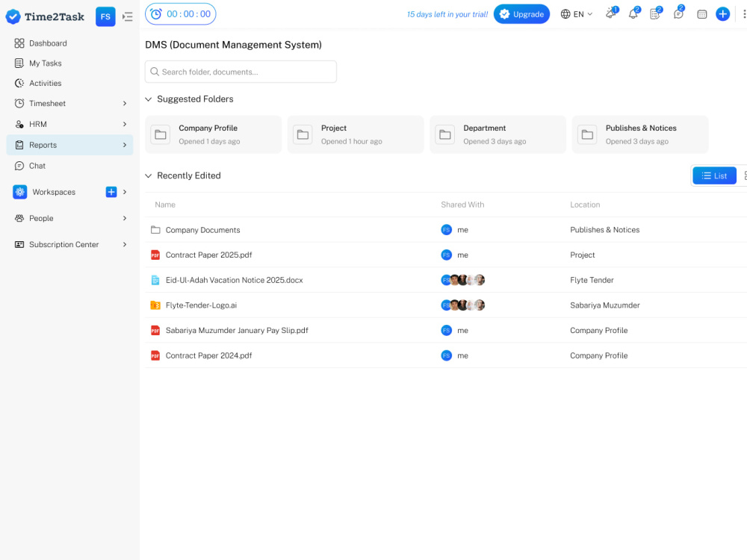
Task: Click the Flyte Tender location
Action: tap(592, 280)
